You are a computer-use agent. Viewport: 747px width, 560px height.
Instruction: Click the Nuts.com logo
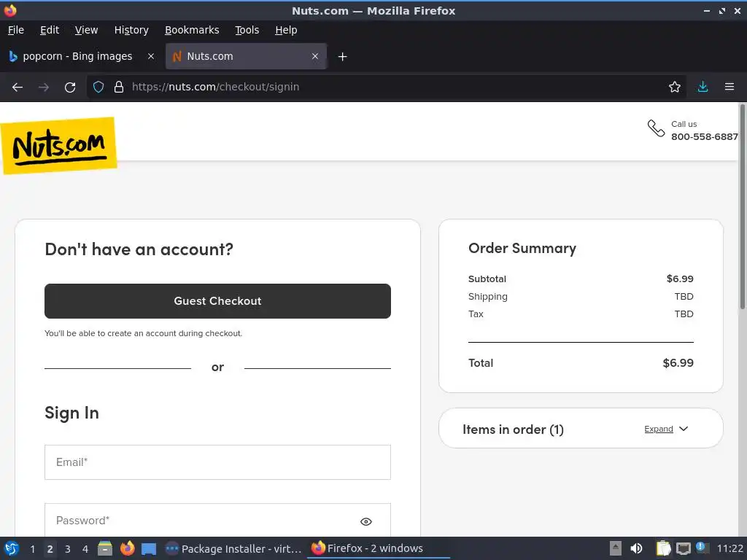(58, 146)
